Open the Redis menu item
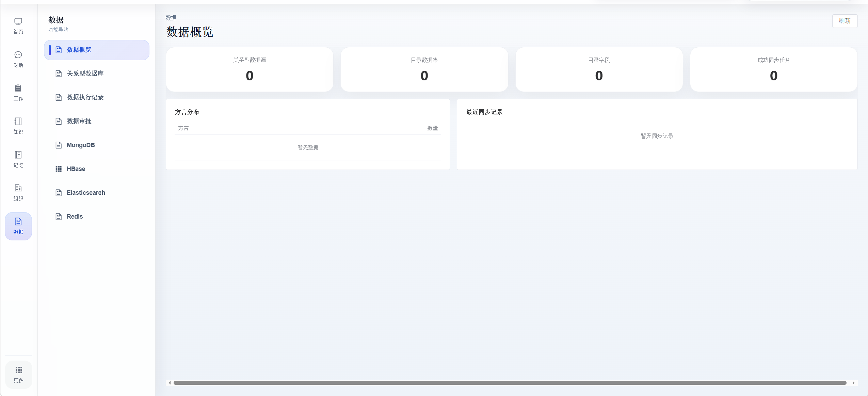This screenshot has height=396, width=868. (97, 217)
